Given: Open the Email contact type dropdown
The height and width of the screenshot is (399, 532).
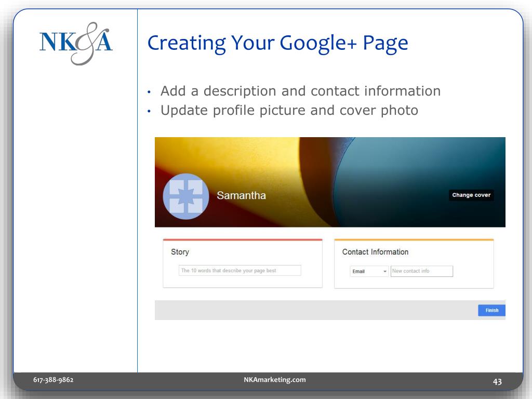Looking at the screenshot, I should (x=369, y=271).
